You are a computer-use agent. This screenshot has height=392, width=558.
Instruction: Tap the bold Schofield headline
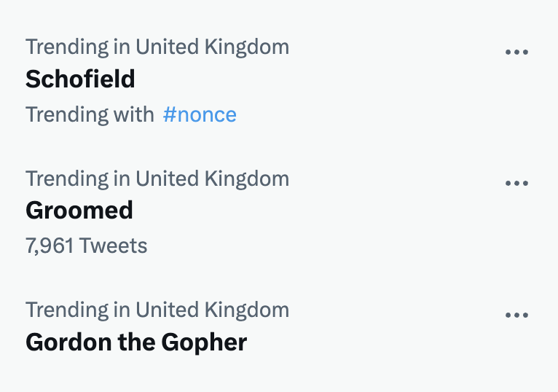(80, 79)
